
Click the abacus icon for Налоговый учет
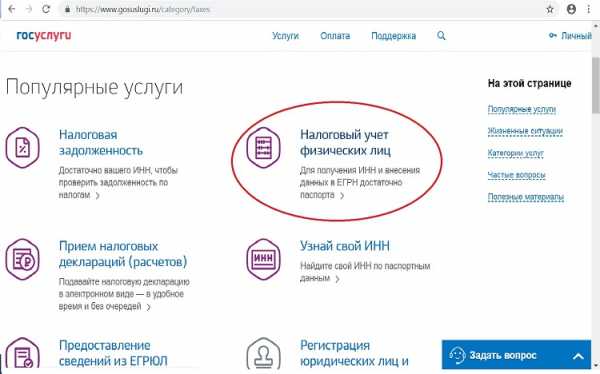tap(263, 147)
